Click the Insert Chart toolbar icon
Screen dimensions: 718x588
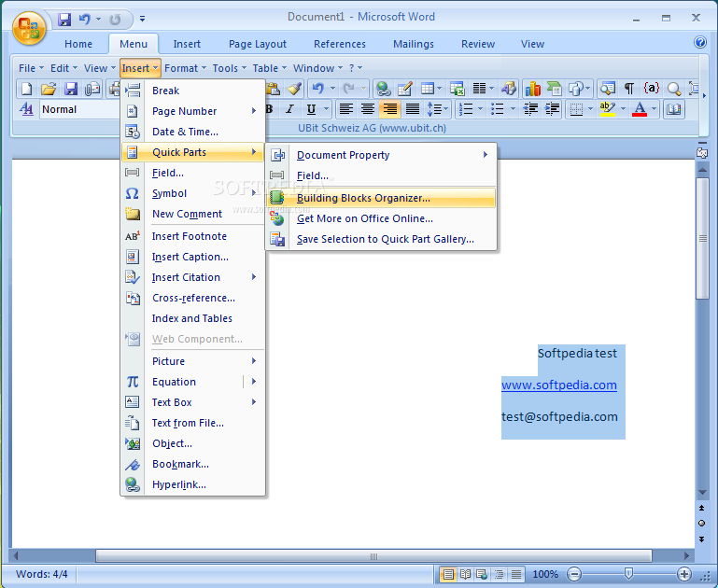pyautogui.click(x=532, y=89)
